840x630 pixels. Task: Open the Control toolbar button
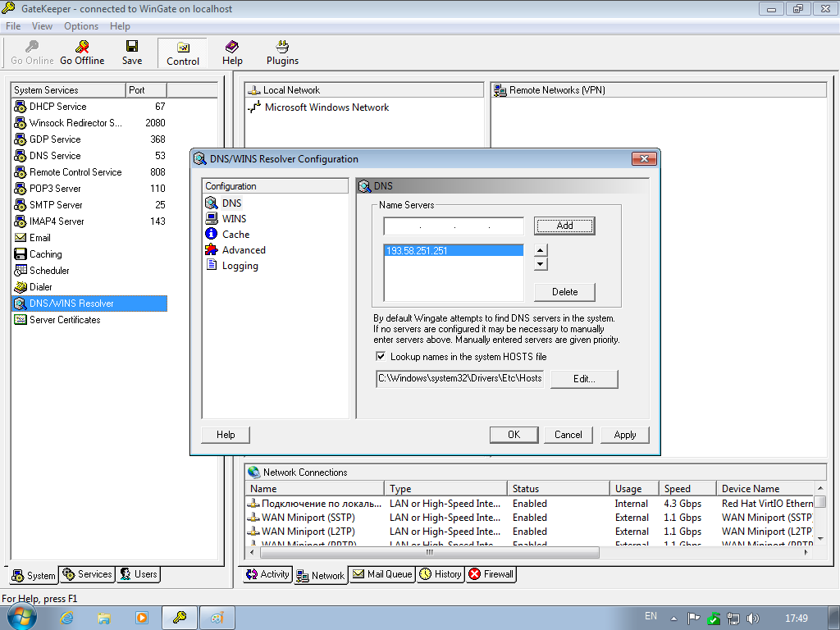pyautogui.click(x=183, y=53)
